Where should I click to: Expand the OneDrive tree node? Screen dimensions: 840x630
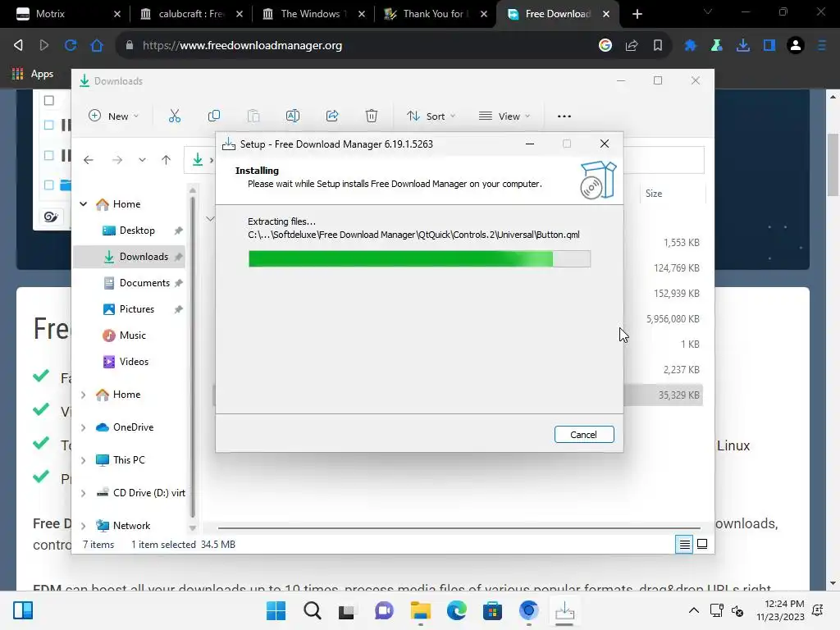84,427
